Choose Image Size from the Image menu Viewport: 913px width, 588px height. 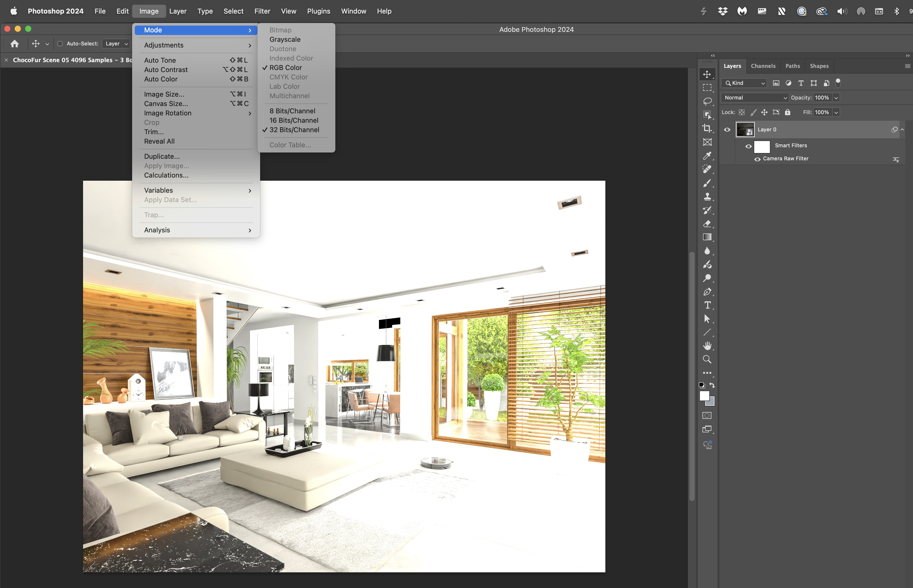point(164,94)
